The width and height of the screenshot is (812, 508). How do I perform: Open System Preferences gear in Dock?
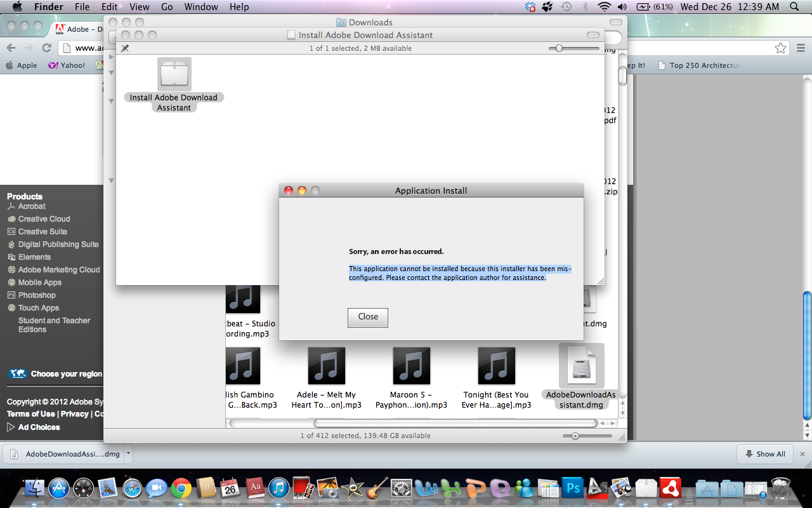401,488
